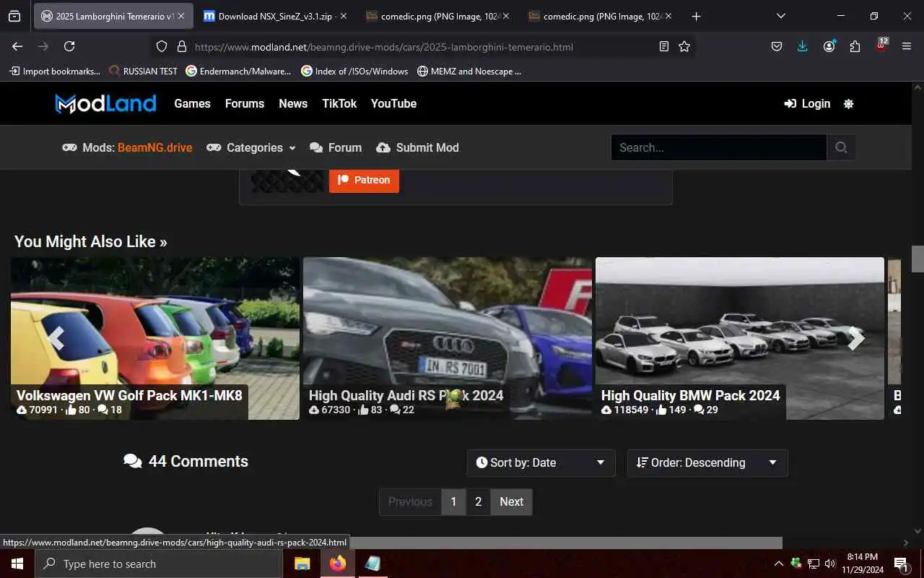Open the RUSSIAN TEST bookmark

point(143,71)
